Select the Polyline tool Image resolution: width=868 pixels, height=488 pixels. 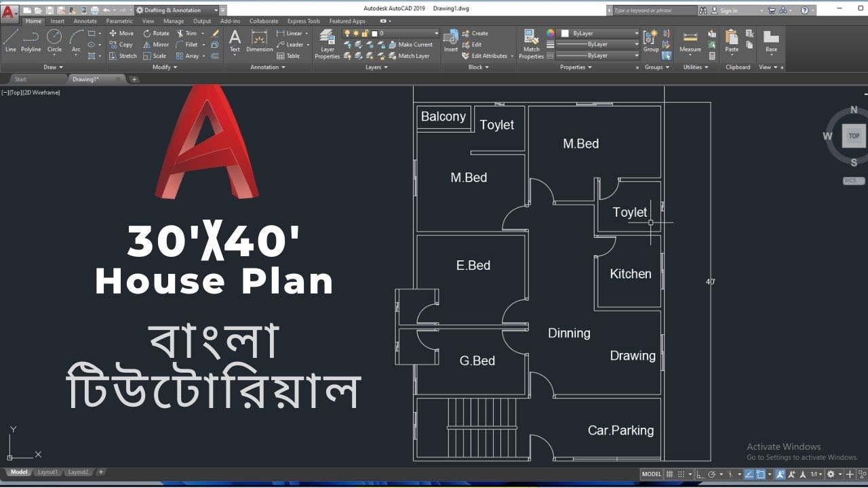click(x=31, y=41)
